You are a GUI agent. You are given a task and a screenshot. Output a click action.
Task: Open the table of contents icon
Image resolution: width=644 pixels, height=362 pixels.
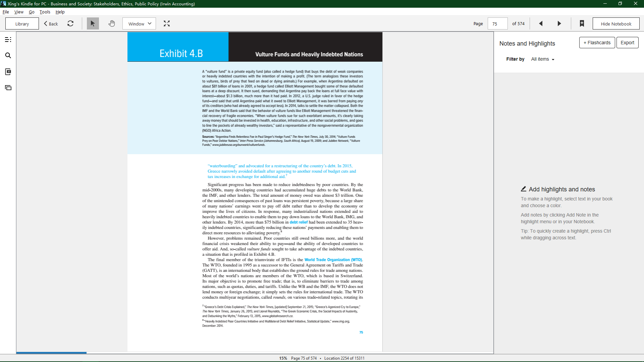[x=8, y=40]
